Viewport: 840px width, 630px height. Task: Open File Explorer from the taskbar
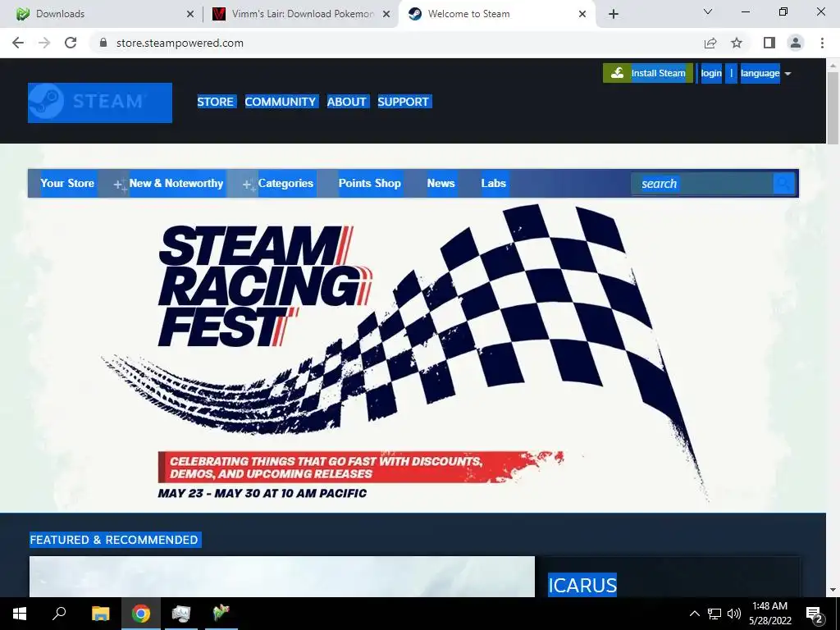100,614
